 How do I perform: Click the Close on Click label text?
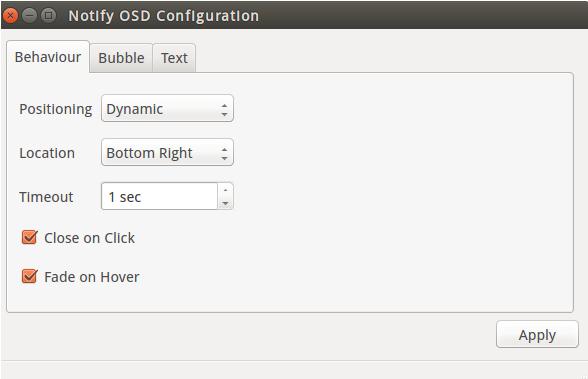click(x=89, y=238)
